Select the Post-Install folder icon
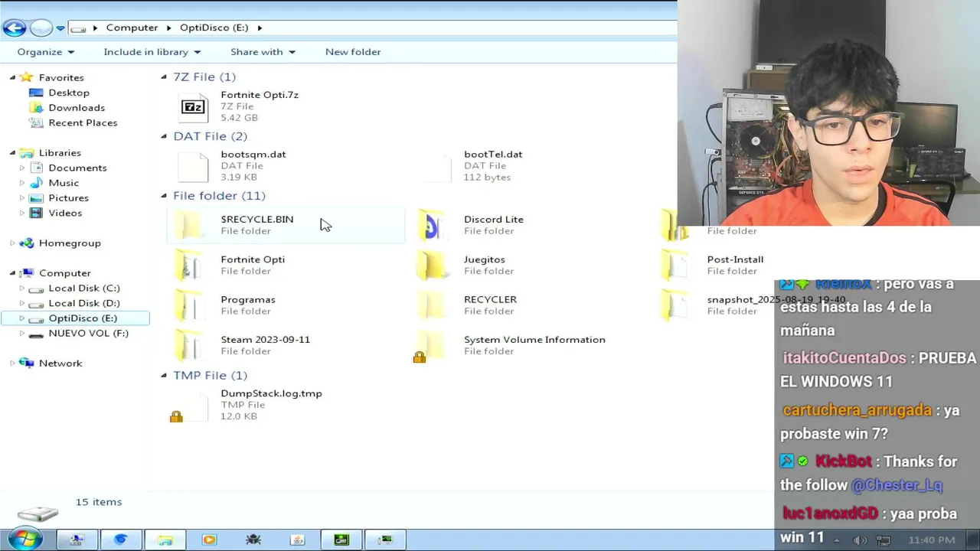Viewport: 980px width, 551px height. click(675, 265)
